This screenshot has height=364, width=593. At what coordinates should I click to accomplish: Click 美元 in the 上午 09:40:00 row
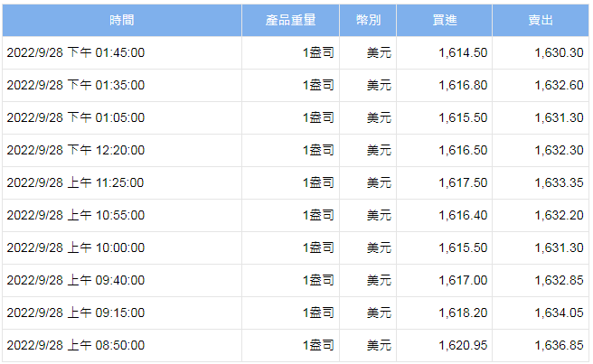coord(379,280)
